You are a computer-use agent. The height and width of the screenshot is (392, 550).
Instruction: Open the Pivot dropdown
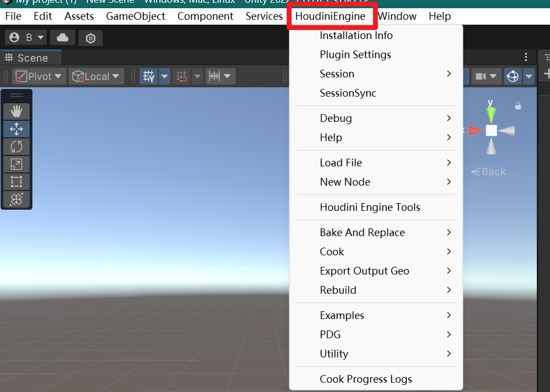(x=37, y=76)
